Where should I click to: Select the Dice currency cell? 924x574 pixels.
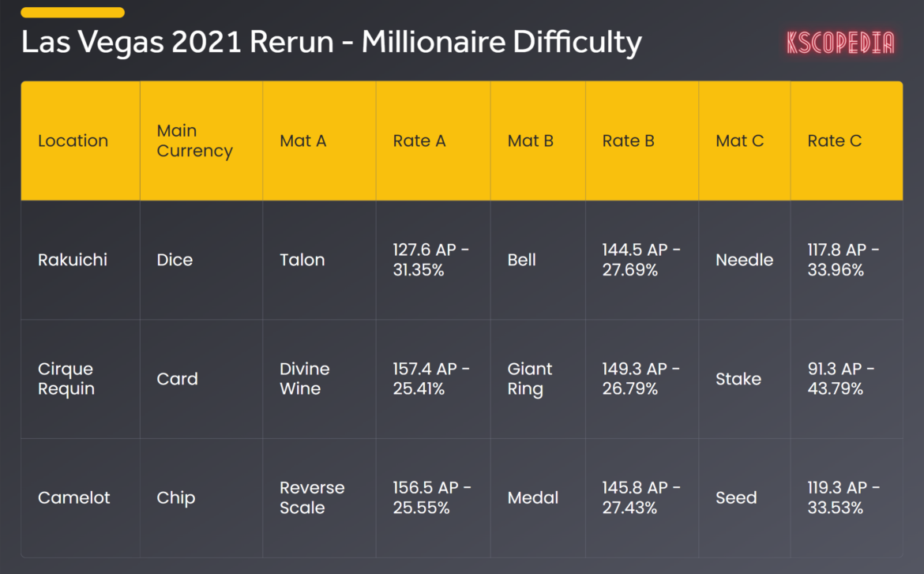point(175,260)
